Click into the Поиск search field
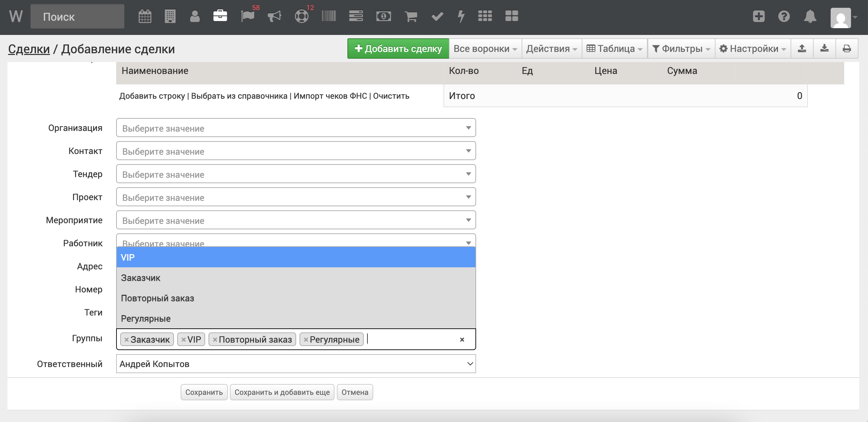Image resolution: width=868 pixels, height=422 pixels. pos(77,16)
